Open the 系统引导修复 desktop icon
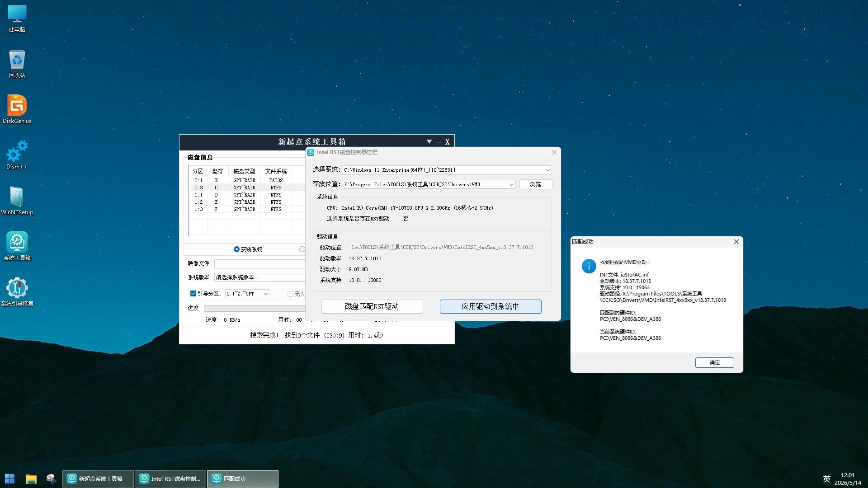 click(17, 292)
